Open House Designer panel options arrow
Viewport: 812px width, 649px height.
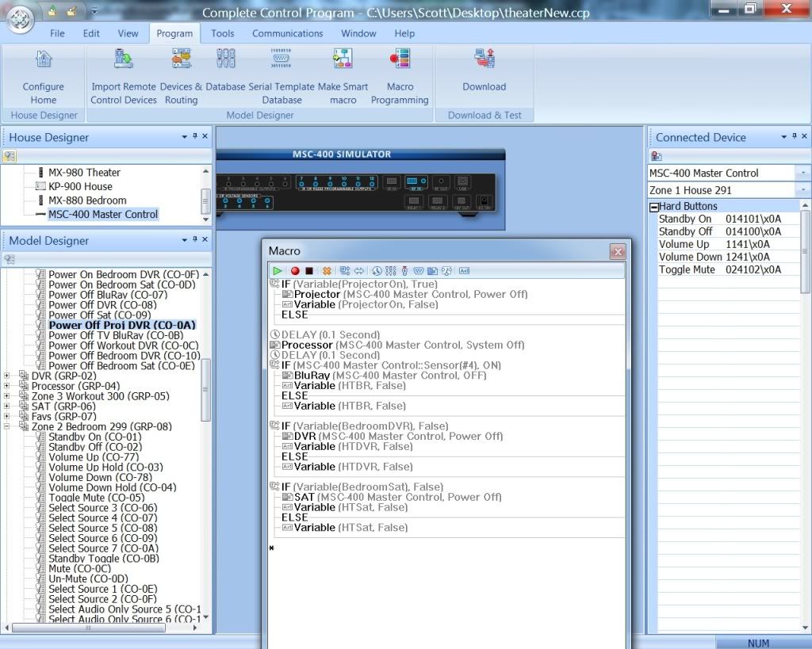tap(184, 136)
